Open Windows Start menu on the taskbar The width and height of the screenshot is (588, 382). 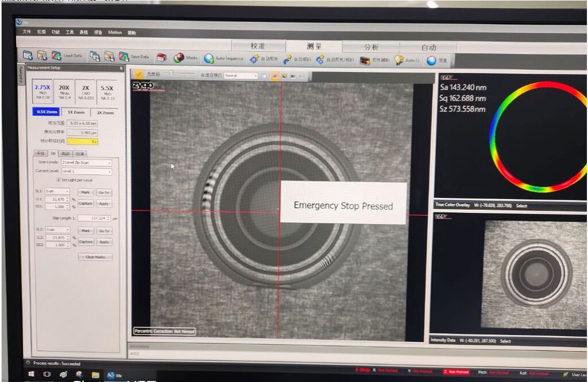[31, 375]
